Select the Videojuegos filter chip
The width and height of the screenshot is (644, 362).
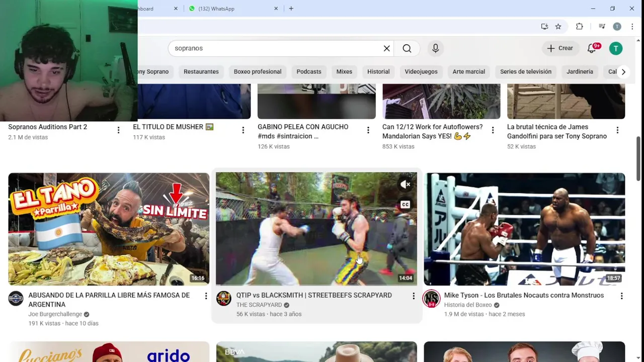[x=421, y=71]
